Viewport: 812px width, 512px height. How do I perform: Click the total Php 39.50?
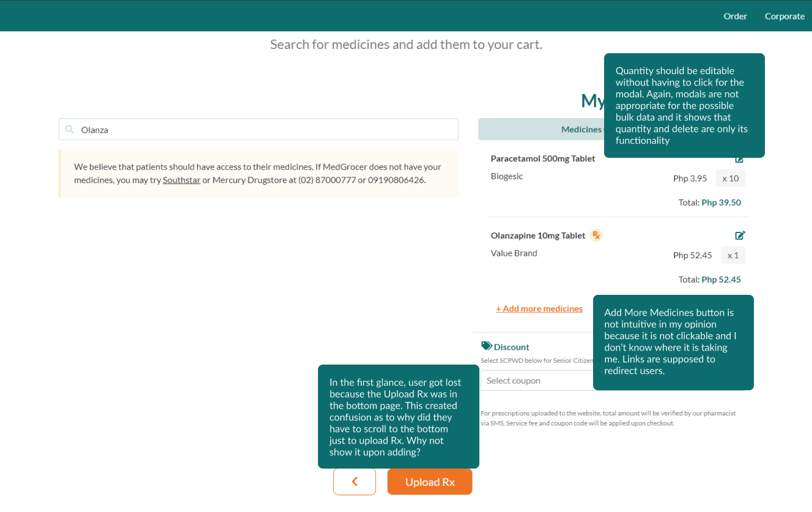pyautogui.click(x=722, y=202)
